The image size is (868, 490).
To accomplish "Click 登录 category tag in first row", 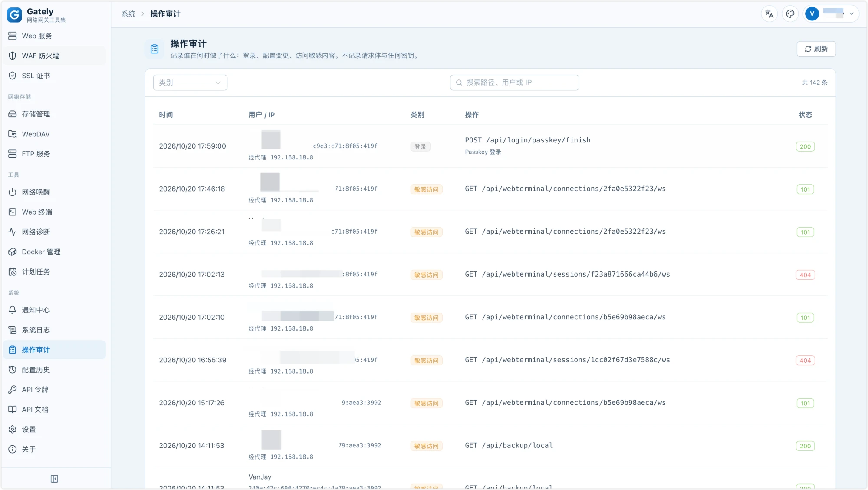I will click(420, 147).
